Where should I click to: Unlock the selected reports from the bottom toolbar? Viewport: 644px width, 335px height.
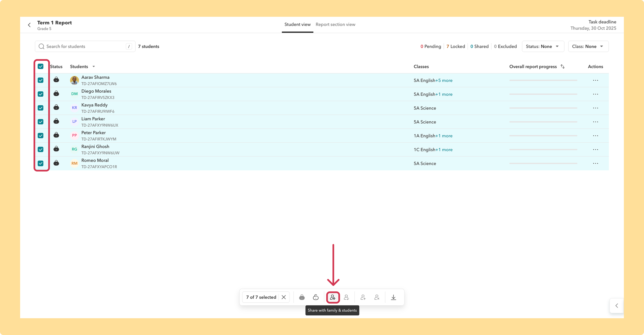316,297
